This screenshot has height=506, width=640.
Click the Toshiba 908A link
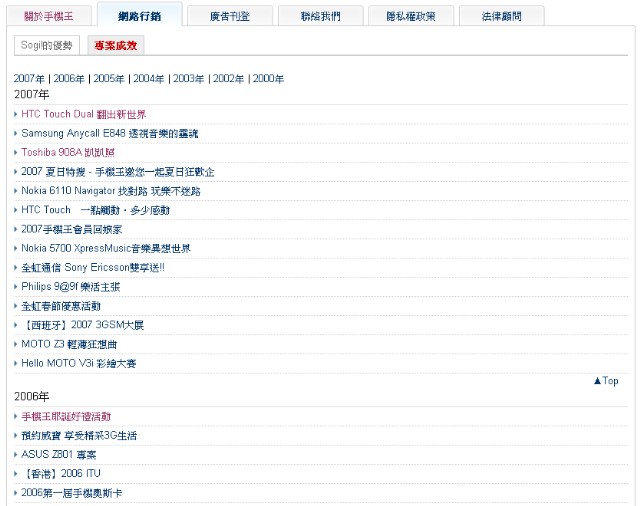[x=68, y=152]
